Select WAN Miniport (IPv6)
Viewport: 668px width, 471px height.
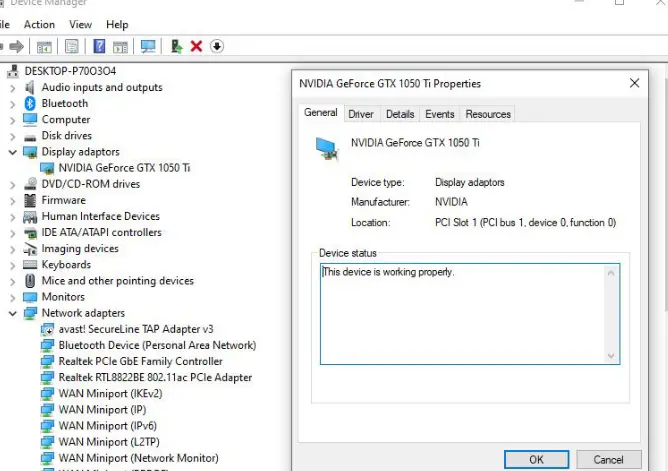point(107,426)
